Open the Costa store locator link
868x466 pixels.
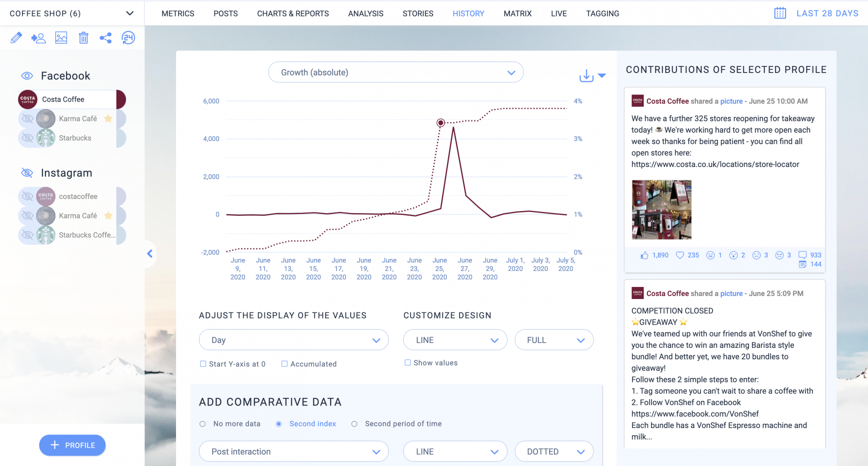coord(715,164)
